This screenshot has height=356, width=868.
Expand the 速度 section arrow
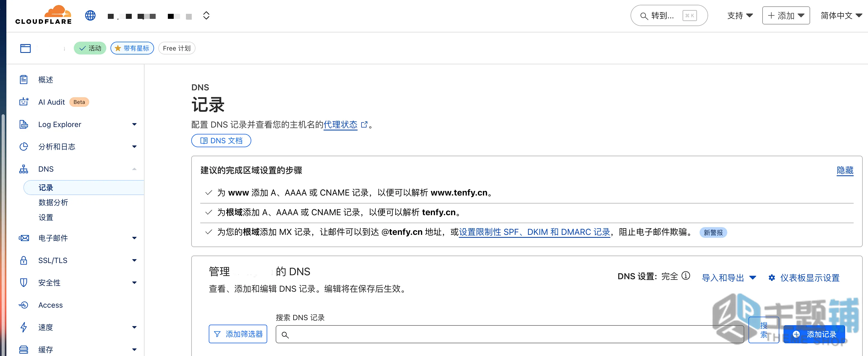click(134, 327)
